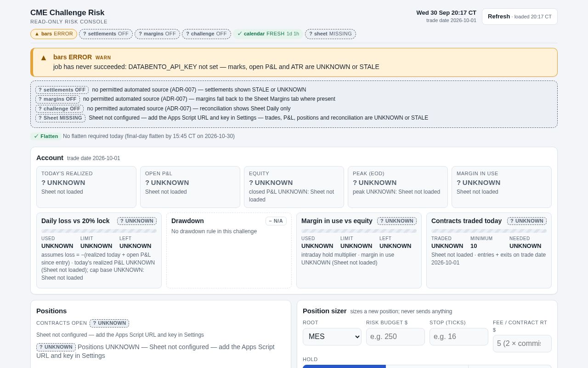
Task: Click the settlements OFF badge in notice list
Action: tap(62, 90)
